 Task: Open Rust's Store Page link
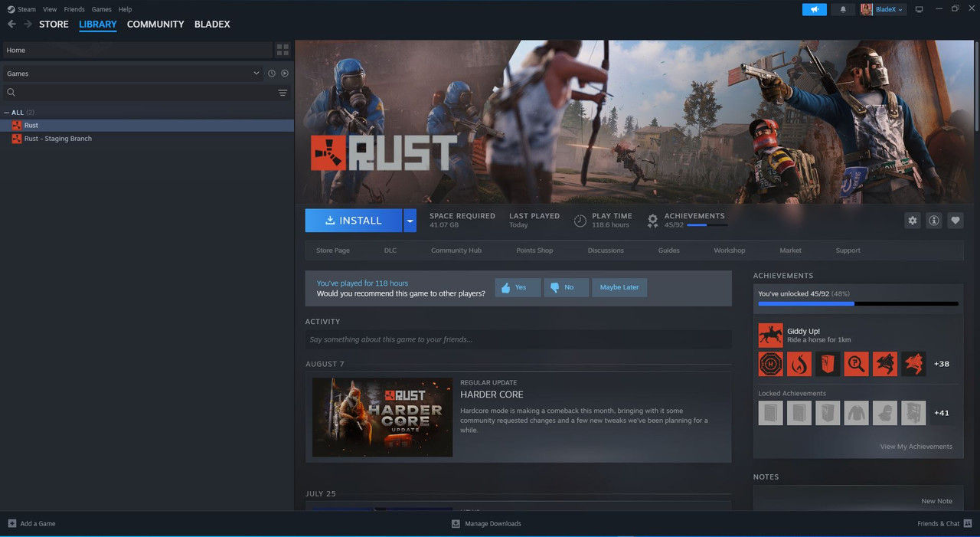point(333,250)
